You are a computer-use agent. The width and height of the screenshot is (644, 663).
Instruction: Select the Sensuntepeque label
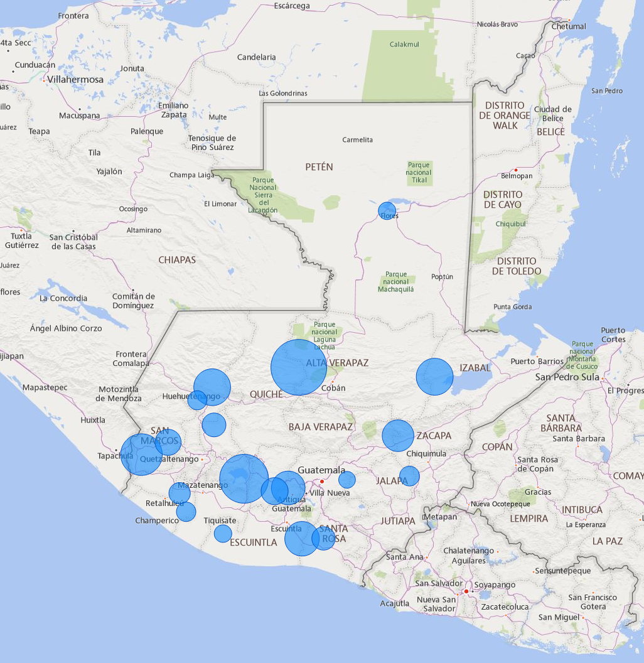coord(563,571)
